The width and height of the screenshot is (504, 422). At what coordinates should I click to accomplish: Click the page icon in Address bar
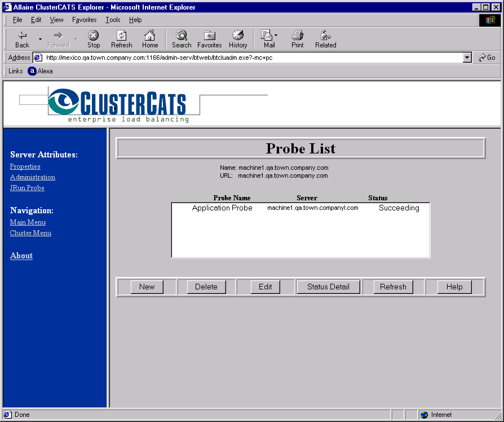38,58
